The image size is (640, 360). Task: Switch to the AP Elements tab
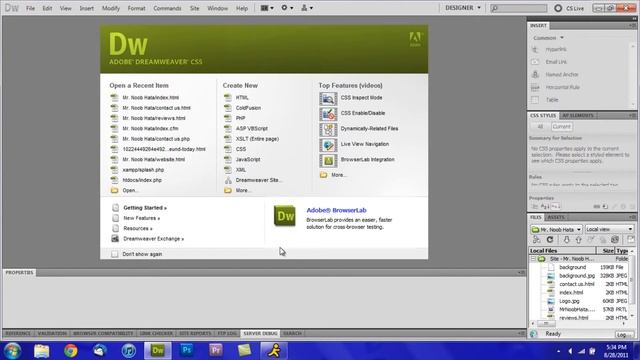578,116
